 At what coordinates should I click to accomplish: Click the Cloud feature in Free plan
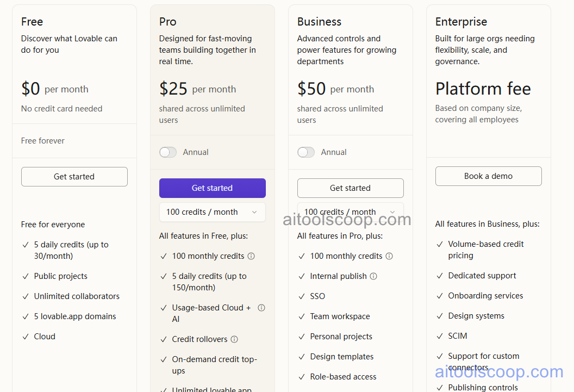point(45,337)
